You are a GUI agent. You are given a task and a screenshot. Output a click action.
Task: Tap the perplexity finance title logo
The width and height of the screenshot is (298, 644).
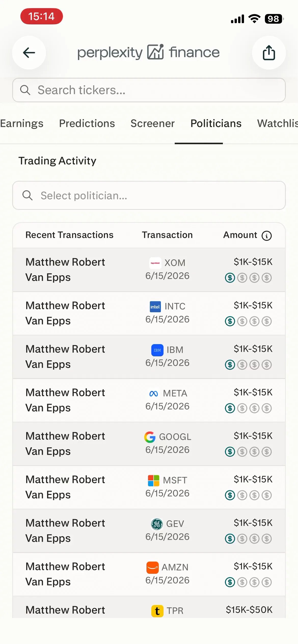(x=148, y=52)
